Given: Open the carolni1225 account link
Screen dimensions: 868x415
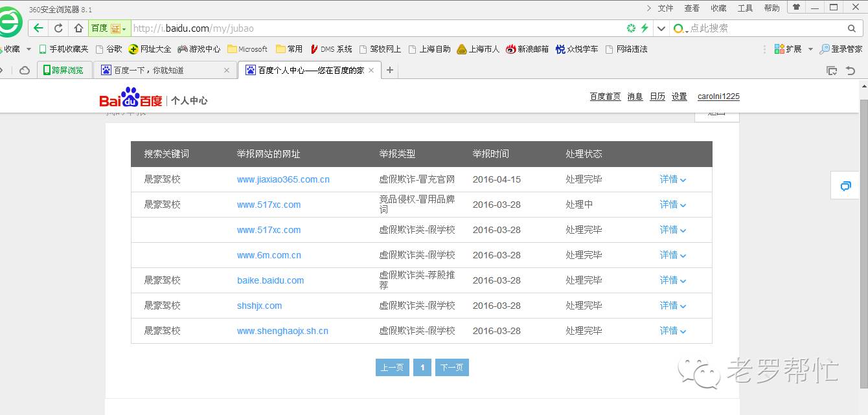Looking at the screenshot, I should pos(718,96).
